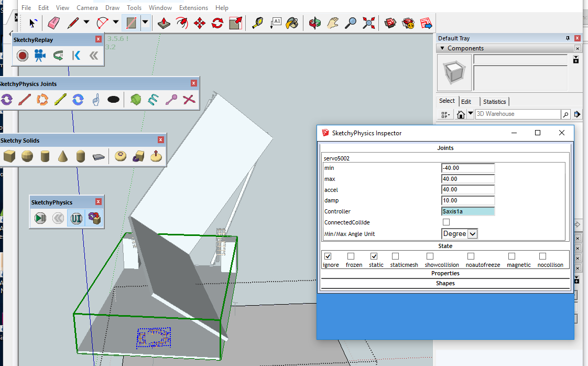Screen dimensions: 588x366
Task: Choose the red Slider joint tool
Action: [x=25, y=100]
